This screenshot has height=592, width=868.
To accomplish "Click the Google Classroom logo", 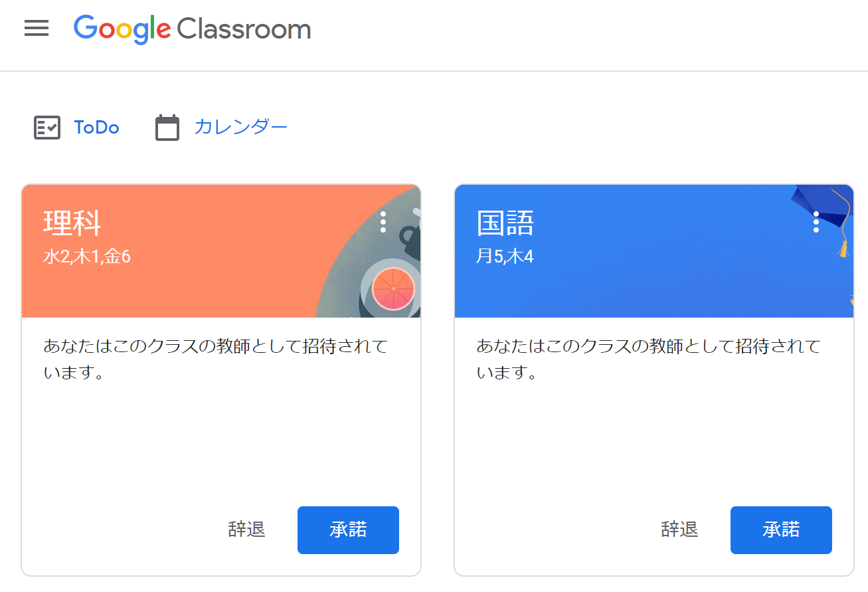I will pos(192,29).
